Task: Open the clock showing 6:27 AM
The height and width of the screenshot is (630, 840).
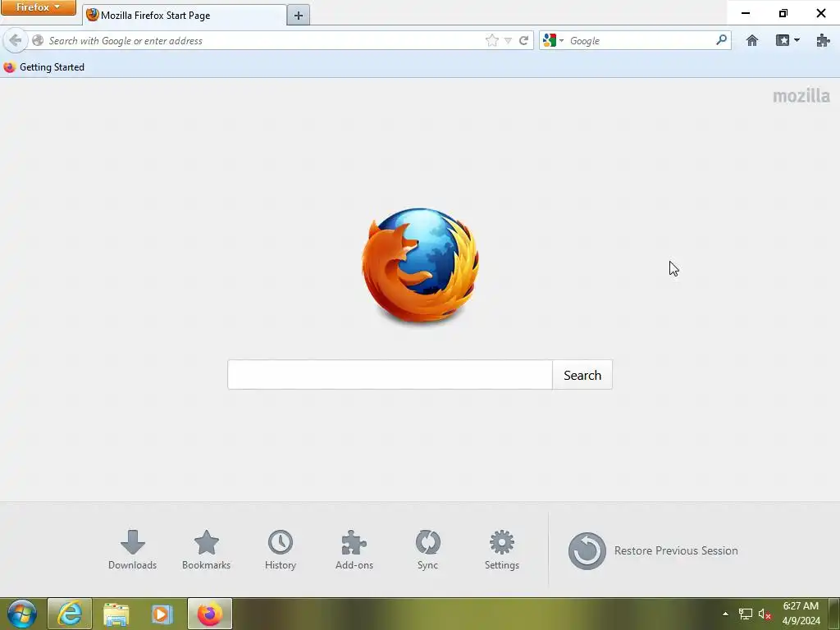Action: pos(801,614)
